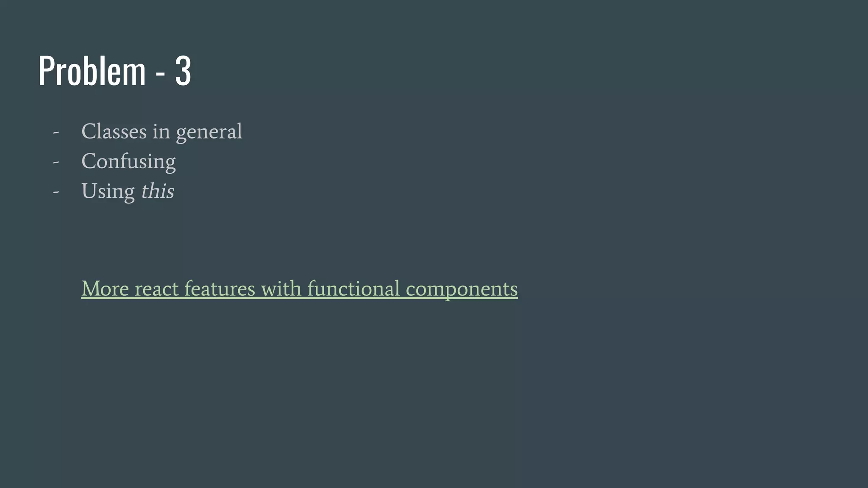This screenshot has height=488, width=868.
Task: Click the dash before "Classes in general"
Action: [x=56, y=132]
